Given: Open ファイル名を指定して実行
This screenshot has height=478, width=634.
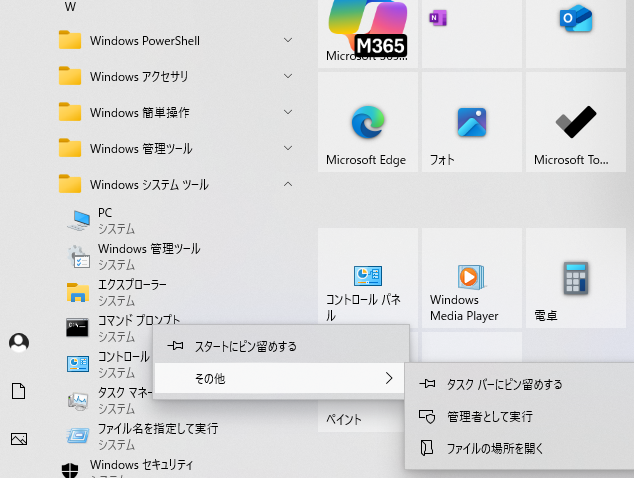Looking at the screenshot, I should (x=178, y=436).
